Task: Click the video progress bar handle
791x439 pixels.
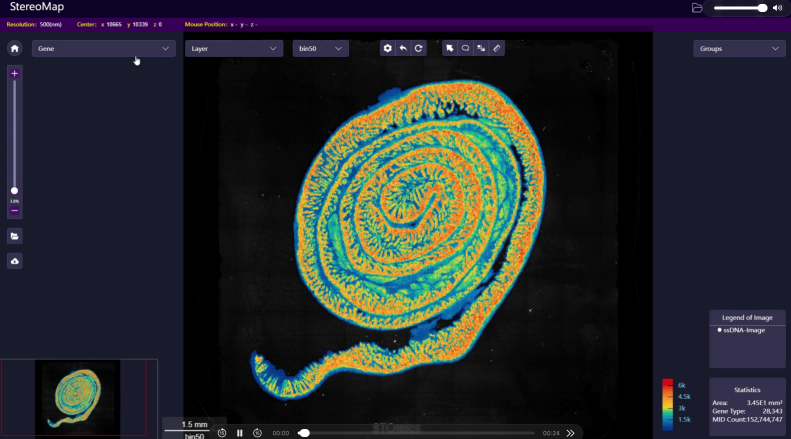Action: [x=304, y=433]
